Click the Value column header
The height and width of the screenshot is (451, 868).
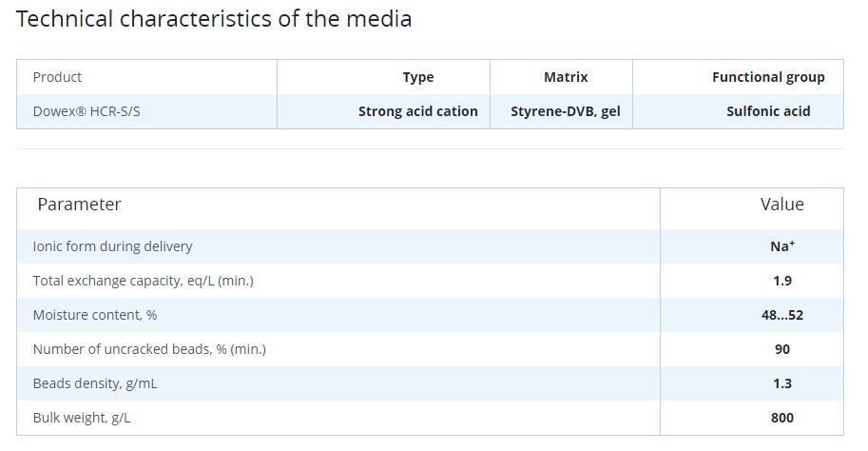(x=781, y=205)
